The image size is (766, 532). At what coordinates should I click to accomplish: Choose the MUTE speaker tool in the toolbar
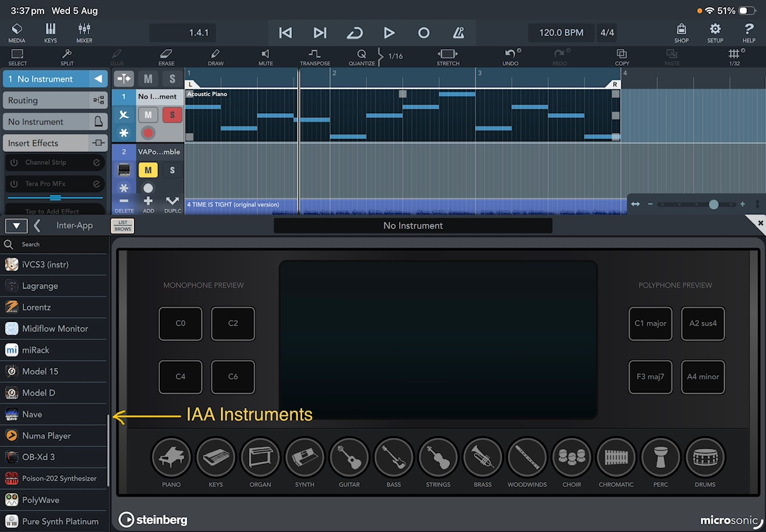266,57
